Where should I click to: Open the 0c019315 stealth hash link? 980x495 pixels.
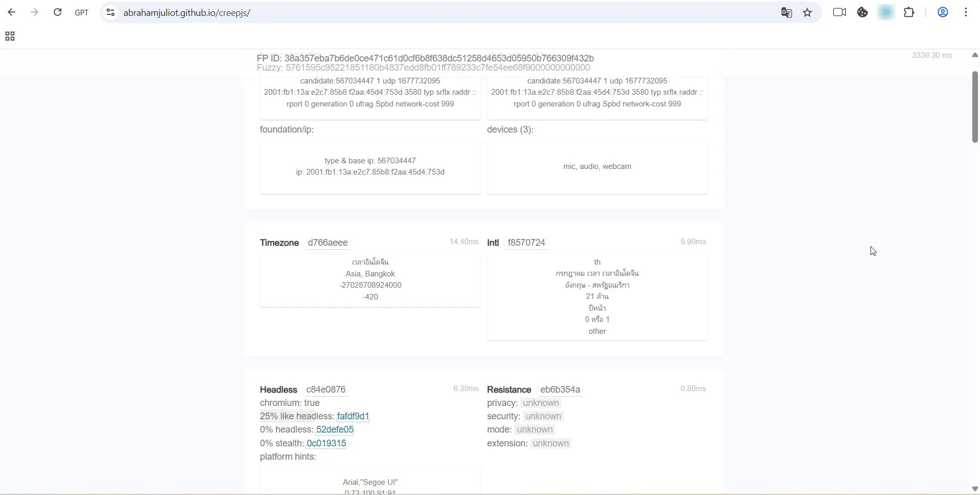pyautogui.click(x=326, y=443)
